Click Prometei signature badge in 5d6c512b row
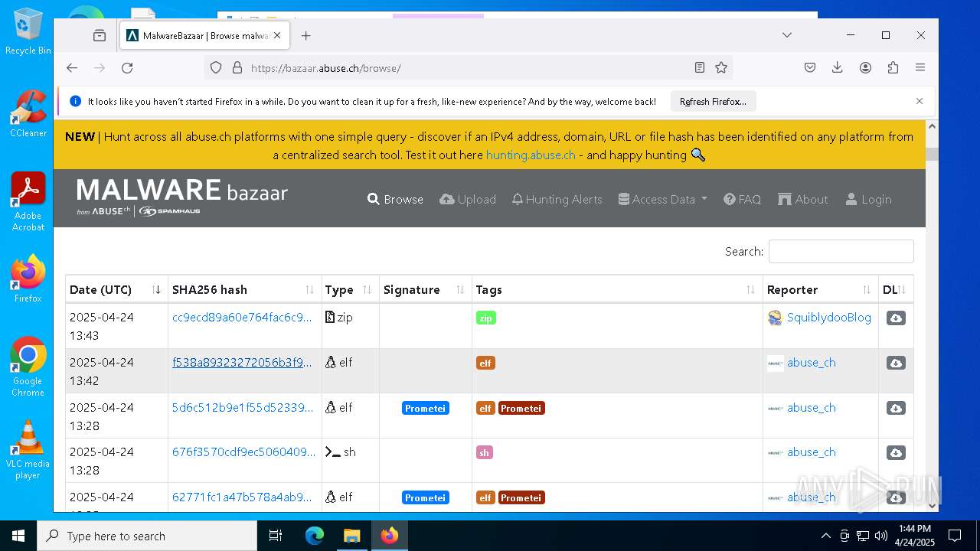Image resolution: width=980 pixels, height=551 pixels. (x=425, y=408)
